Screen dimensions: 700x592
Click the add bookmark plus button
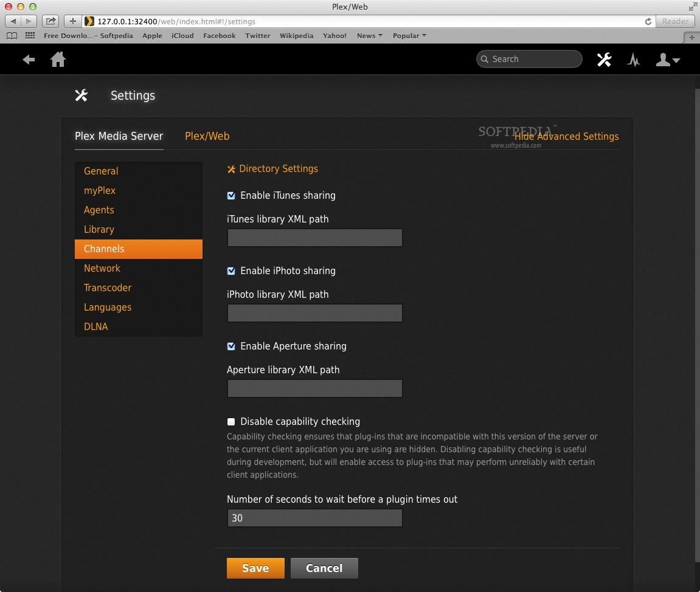pyautogui.click(x=73, y=21)
